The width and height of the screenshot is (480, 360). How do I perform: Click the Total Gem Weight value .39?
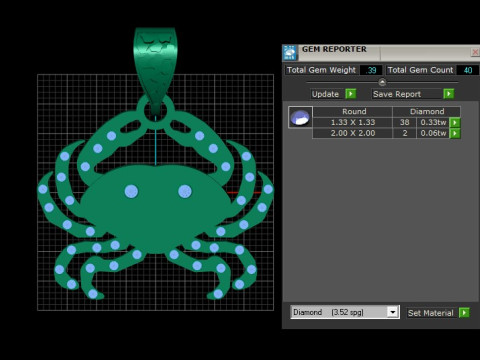coord(371,70)
